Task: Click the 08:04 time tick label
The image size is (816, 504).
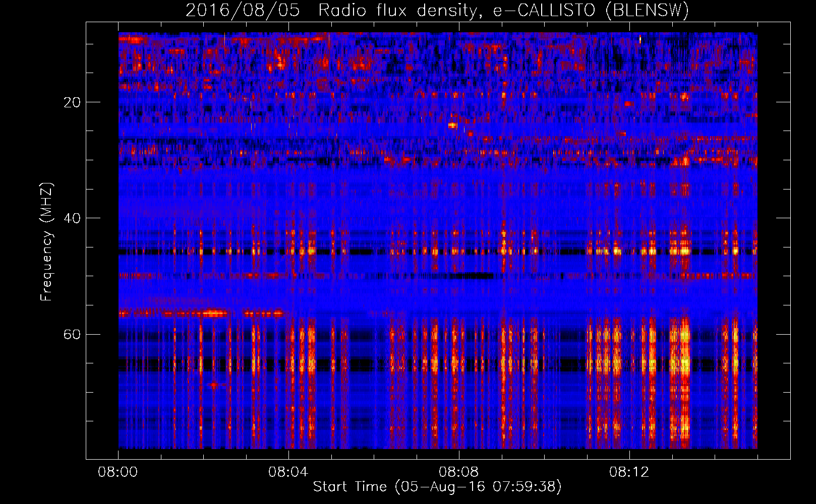Action: coord(288,472)
